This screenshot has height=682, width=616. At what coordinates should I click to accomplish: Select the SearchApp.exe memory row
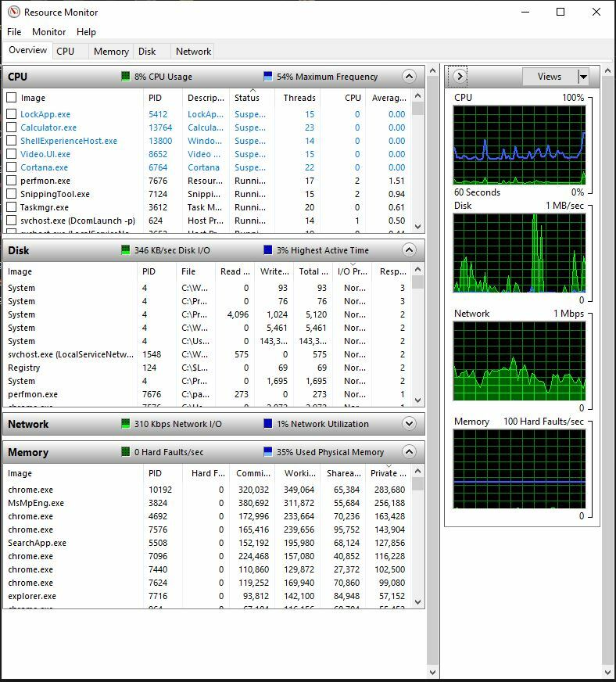[x=207, y=543]
